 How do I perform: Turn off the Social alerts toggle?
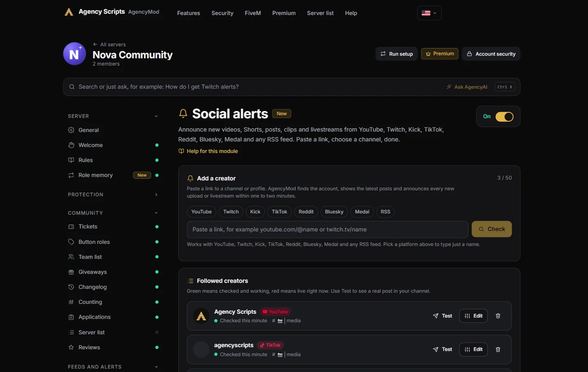click(x=504, y=116)
